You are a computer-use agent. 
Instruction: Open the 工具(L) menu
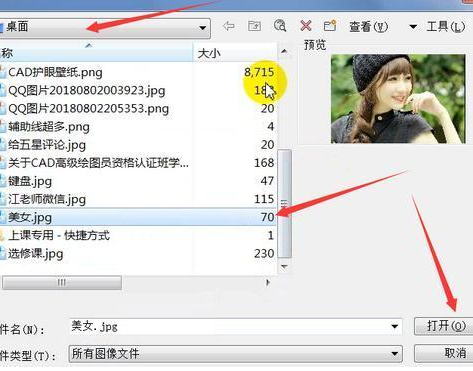click(x=446, y=27)
